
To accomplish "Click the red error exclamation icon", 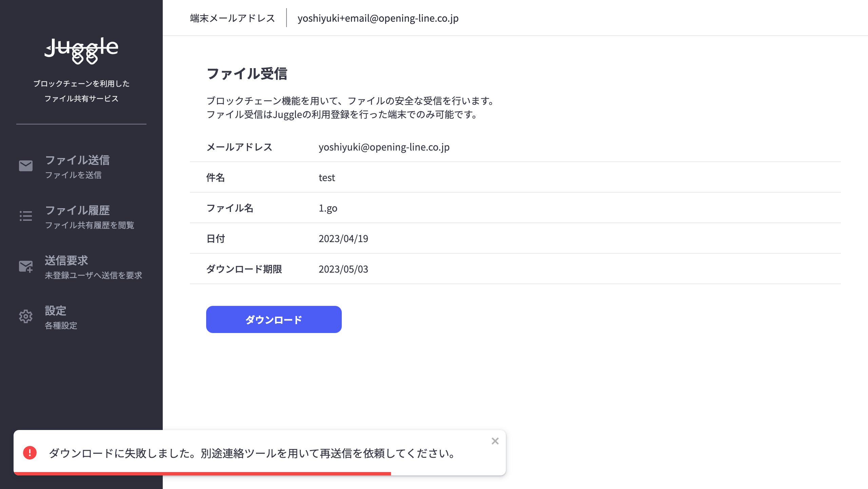I will (x=30, y=453).
